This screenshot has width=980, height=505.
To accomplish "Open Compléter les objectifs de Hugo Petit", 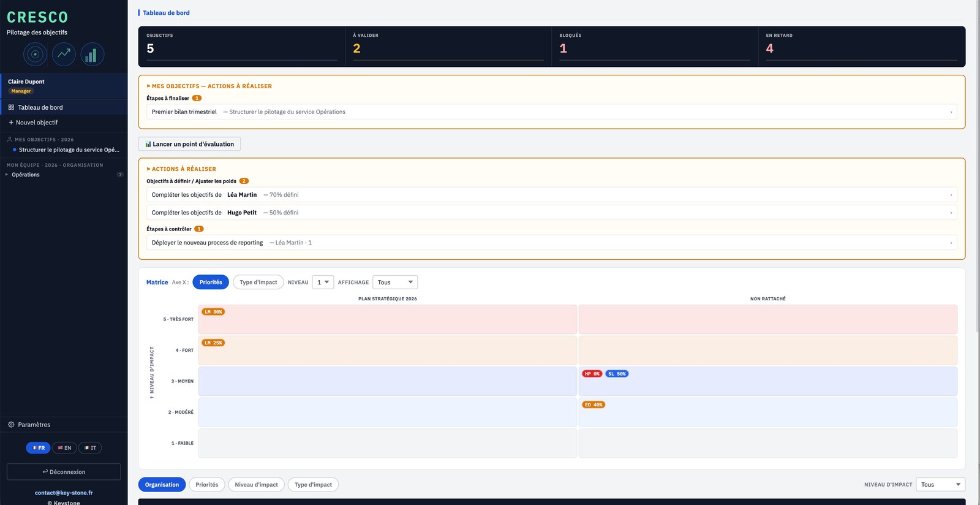I will click(x=551, y=213).
